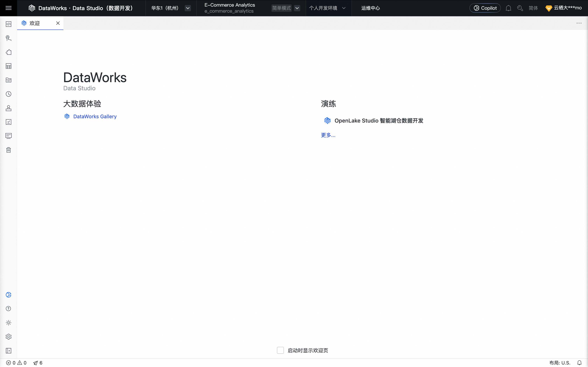Select the 欢迎 tab
The image size is (588, 367).
(x=35, y=23)
